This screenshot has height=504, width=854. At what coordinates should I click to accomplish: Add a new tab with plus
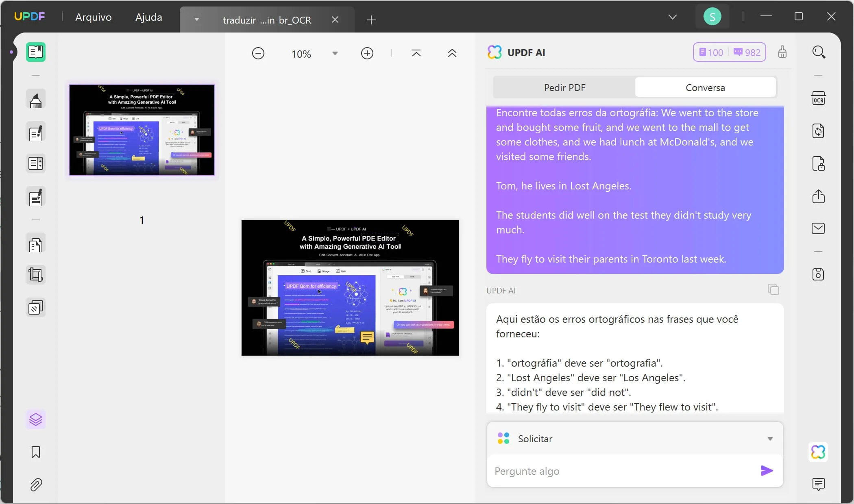coord(371,20)
